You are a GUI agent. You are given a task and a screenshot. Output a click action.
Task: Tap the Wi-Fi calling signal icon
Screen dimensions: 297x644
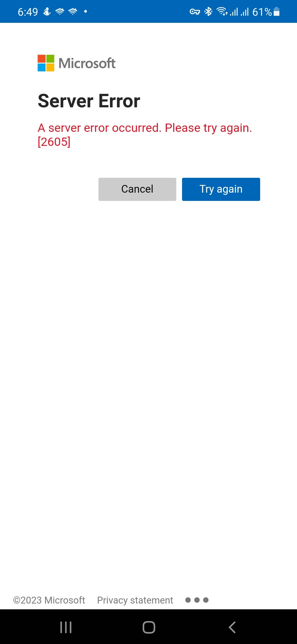coord(222,11)
